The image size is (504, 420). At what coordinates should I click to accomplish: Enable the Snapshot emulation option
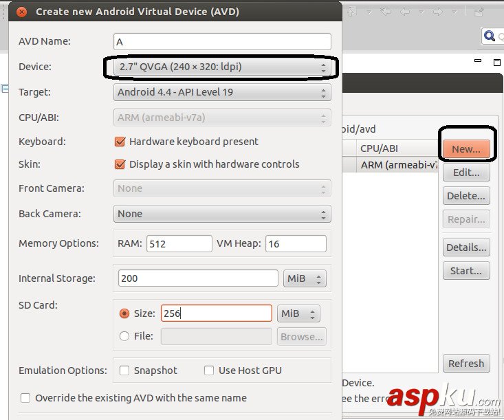coord(124,371)
